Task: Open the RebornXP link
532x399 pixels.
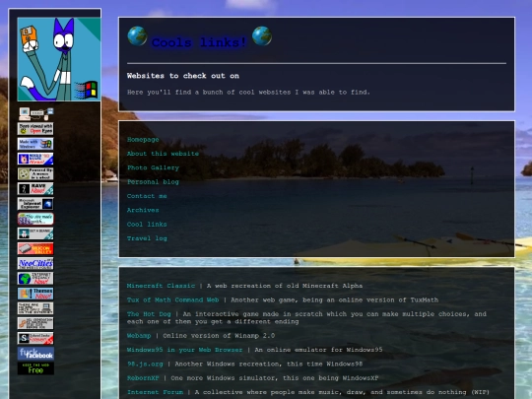Action: click(x=143, y=378)
